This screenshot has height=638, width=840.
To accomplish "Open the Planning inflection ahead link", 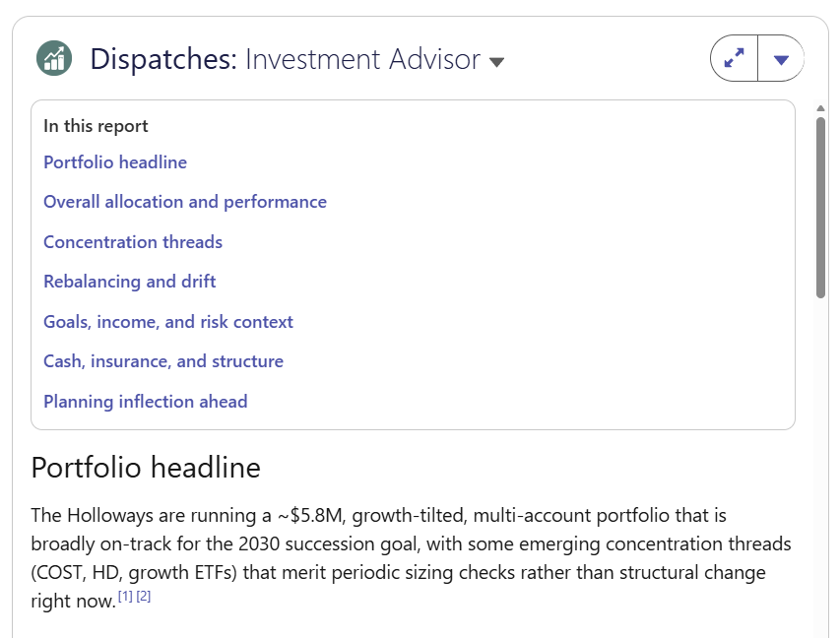I will [145, 402].
